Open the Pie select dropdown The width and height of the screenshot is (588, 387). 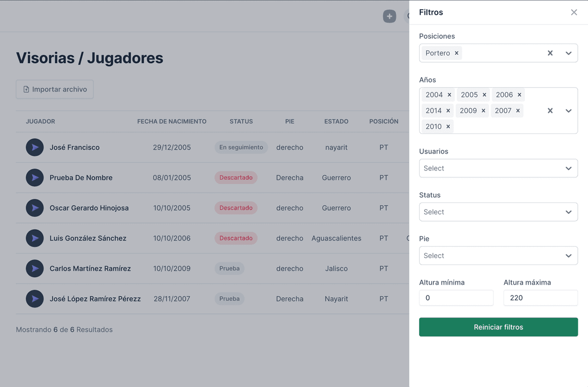498,255
